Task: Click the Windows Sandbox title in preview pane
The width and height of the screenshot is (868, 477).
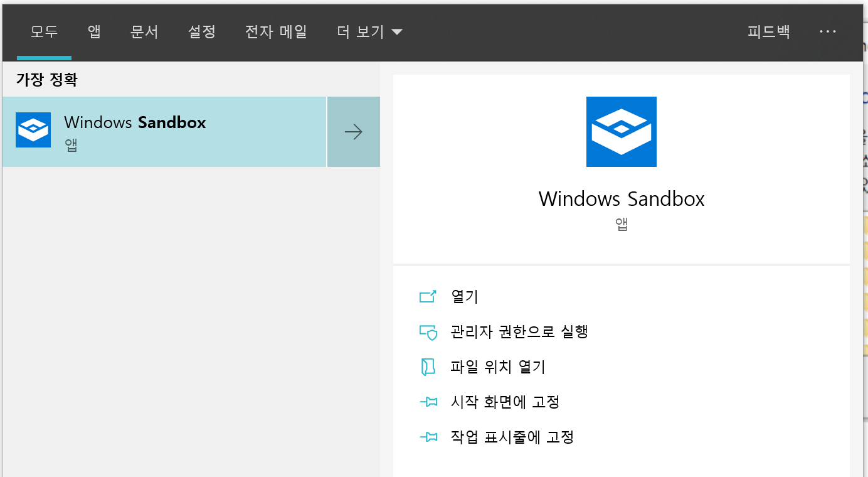Action: [622, 199]
